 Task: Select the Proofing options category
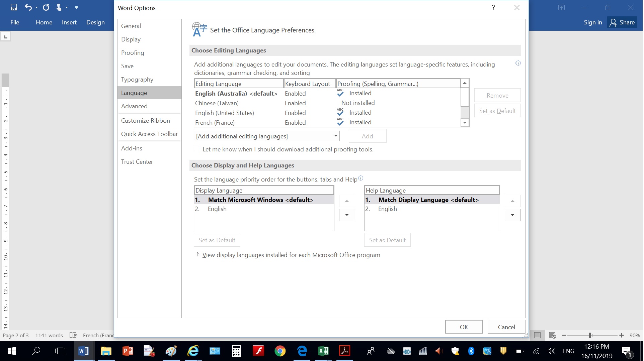pyautogui.click(x=133, y=53)
